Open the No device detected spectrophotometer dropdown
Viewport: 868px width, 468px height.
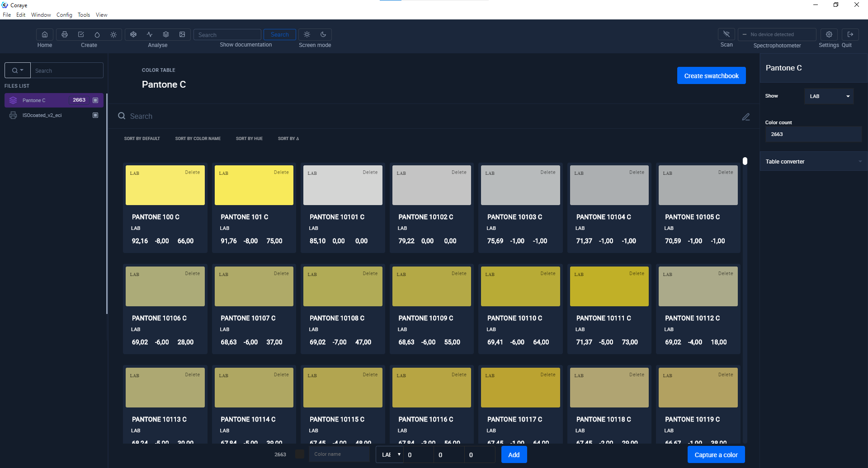(x=777, y=34)
